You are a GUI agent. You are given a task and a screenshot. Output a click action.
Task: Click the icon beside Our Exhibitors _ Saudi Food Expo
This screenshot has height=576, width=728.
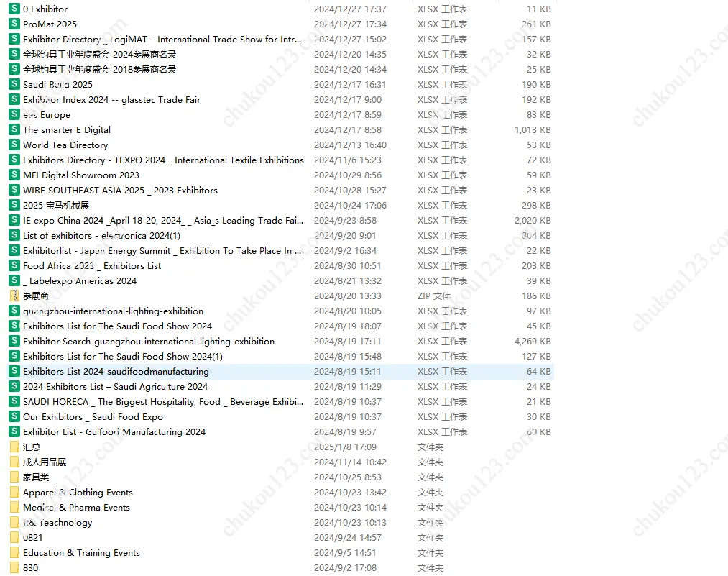tap(14, 417)
